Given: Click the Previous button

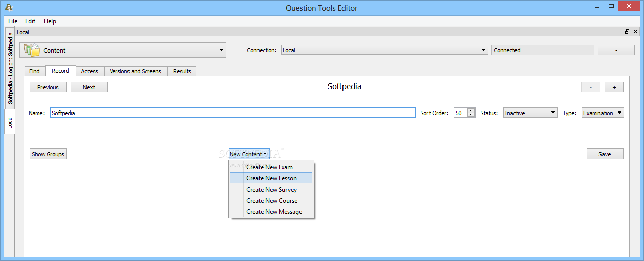Looking at the screenshot, I should click(x=48, y=87).
